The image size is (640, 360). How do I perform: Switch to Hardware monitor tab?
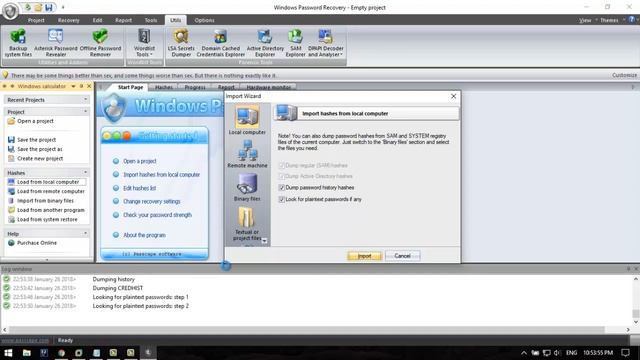coord(269,87)
